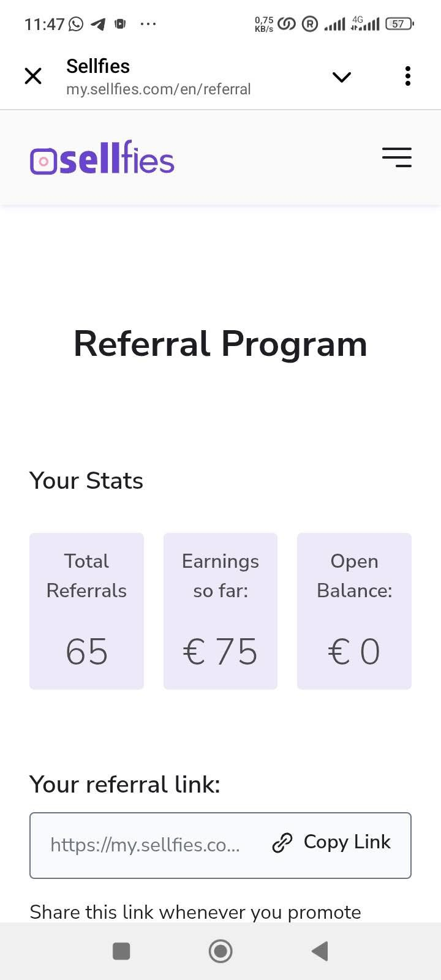
Task: Tap the Total Referrals stat card
Action: click(x=86, y=611)
